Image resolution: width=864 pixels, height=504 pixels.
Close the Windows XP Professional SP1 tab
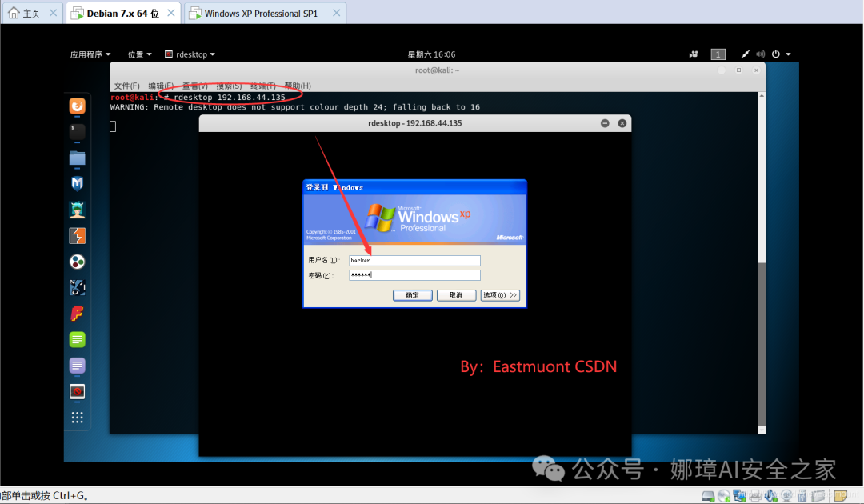pos(337,13)
